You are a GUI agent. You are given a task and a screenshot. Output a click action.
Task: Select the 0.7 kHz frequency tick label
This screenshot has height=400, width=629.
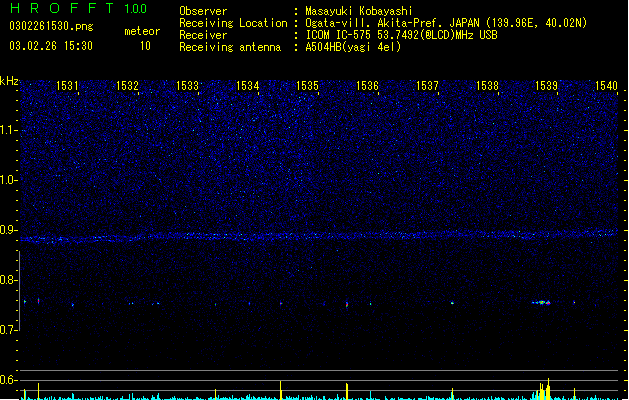coord(8,330)
